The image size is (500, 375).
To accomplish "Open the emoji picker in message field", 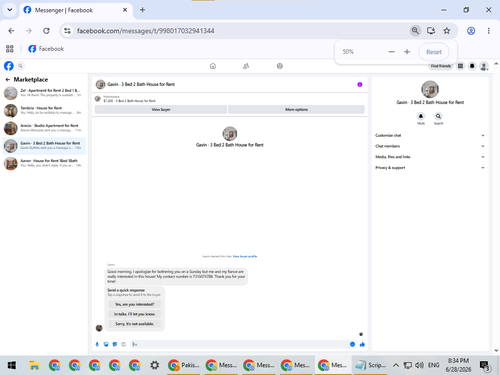I will [x=352, y=344].
